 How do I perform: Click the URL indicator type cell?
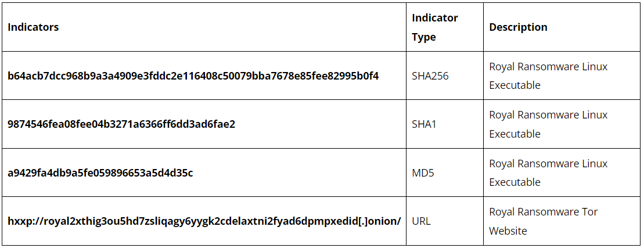tap(421, 221)
